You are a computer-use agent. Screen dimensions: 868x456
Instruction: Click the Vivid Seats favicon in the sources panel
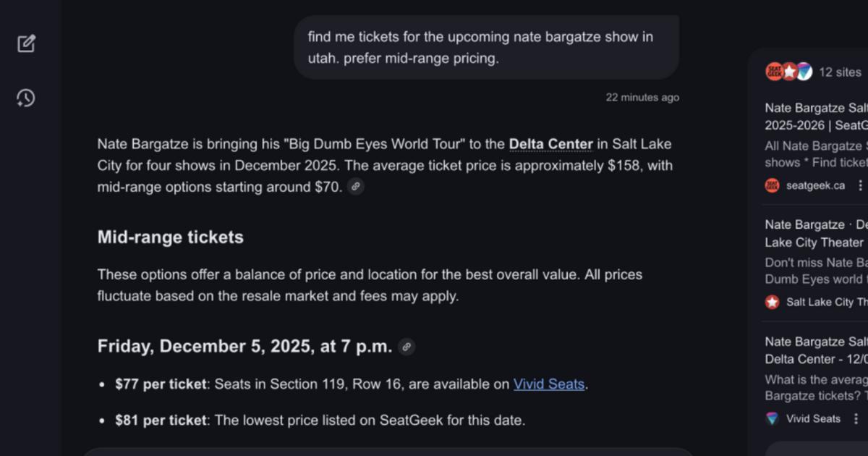coord(773,418)
